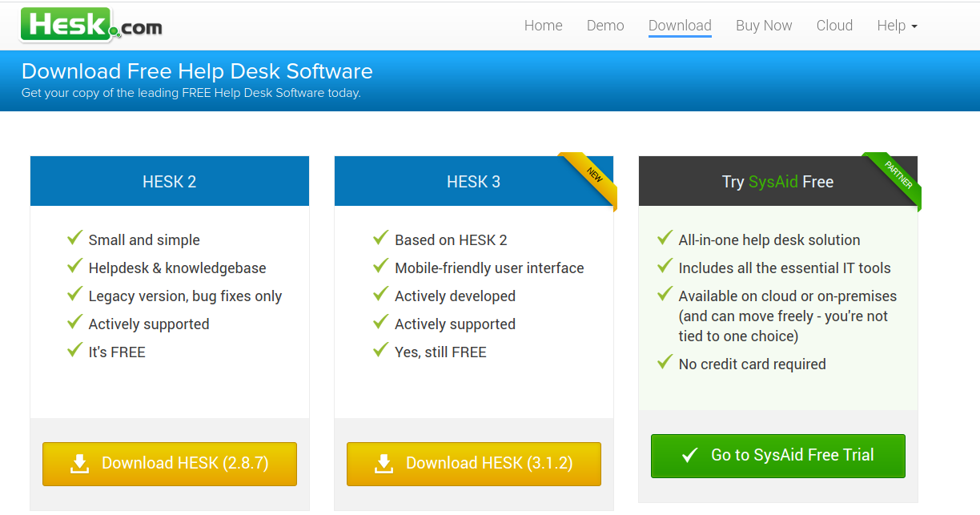
Task: Click the HESK 3 card header
Action: point(474,181)
